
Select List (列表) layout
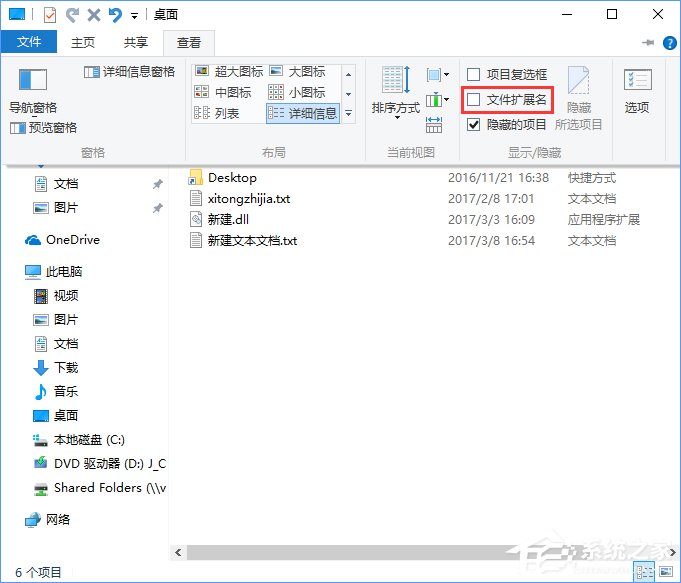pyautogui.click(x=217, y=113)
